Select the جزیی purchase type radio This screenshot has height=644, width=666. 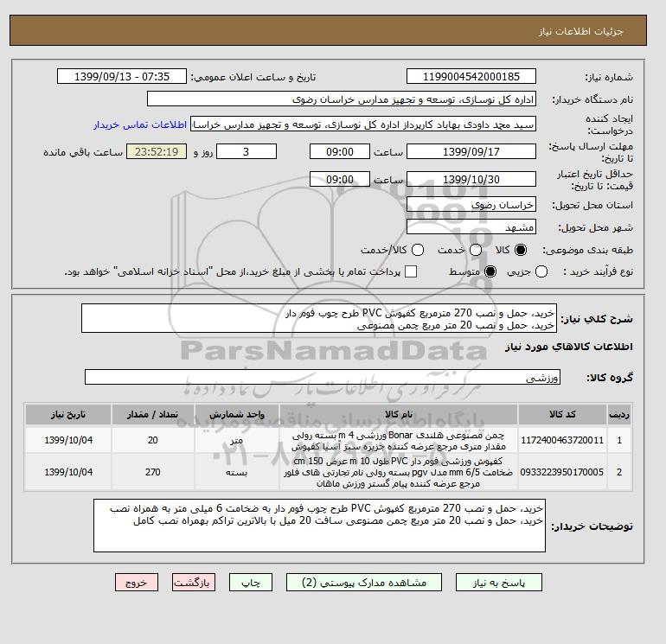click(541, 271)
